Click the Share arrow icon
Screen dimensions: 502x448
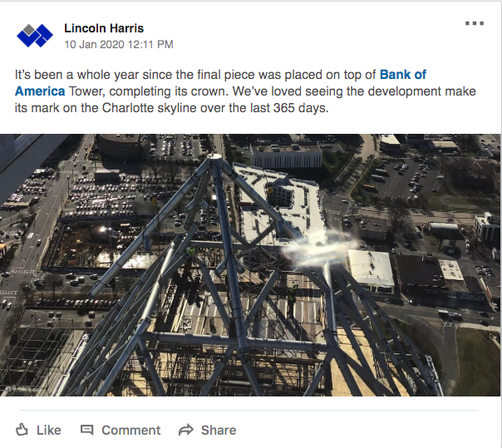coord(186,430)
